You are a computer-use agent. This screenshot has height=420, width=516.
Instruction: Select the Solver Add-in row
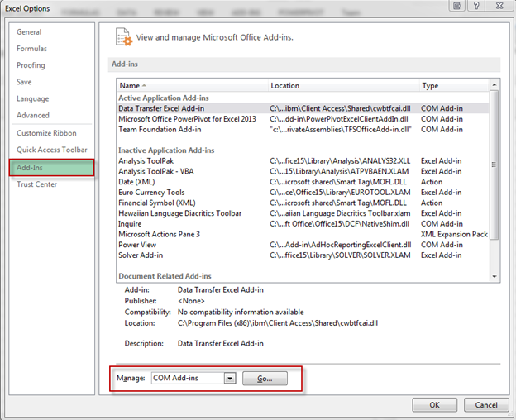coord(303,255)
